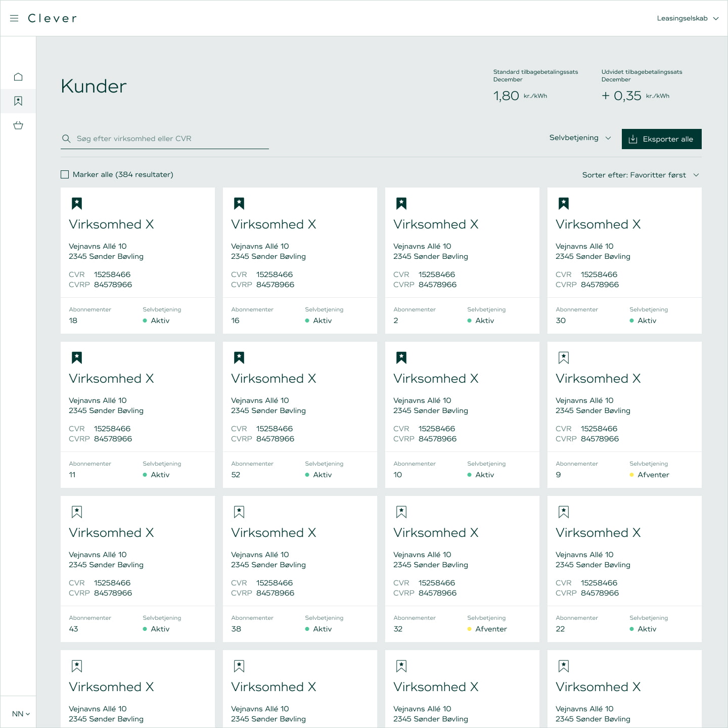Click download icon in Eksporter alle button
Image resolution: width=728 pixels, height=728 pixels.
[632, 139]
